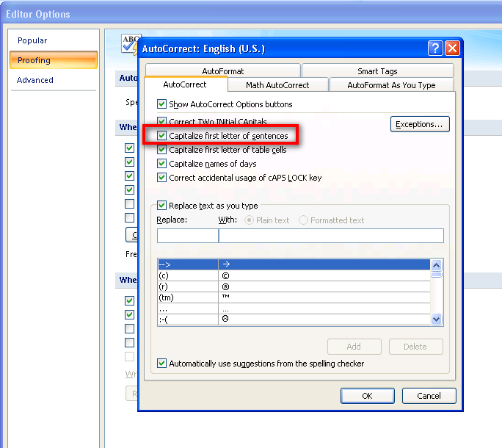This screenshot has height=448, width=502.
Task: Switch to the Smart Tags tab
Action: [x=377, y=71]
